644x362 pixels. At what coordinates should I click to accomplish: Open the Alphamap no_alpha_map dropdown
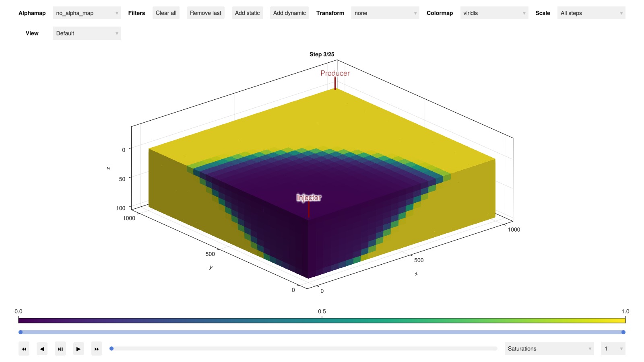click(87, 13)
